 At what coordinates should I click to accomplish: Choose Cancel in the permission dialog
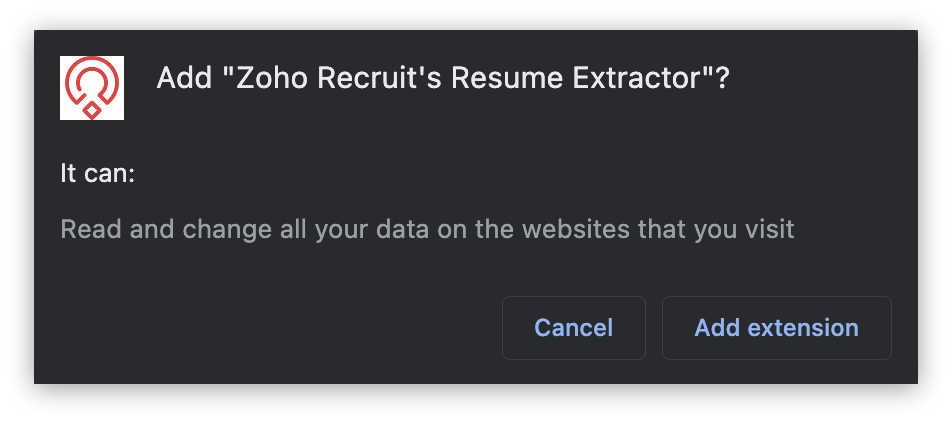[573, 327]
